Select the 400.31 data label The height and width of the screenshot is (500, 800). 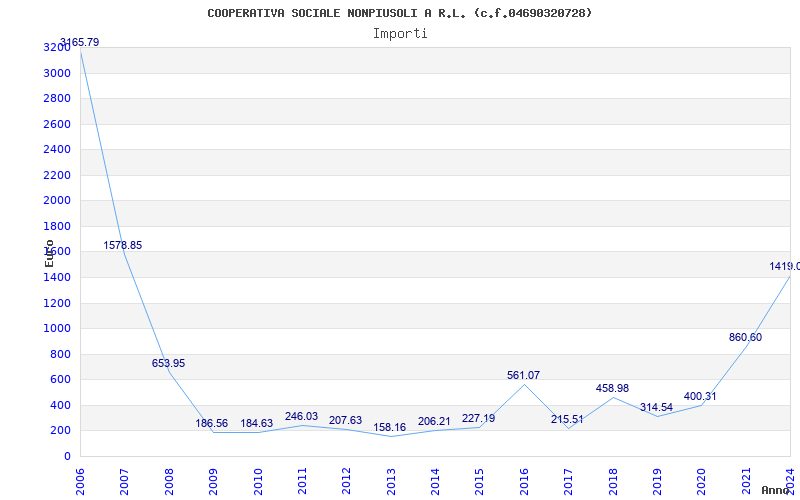(x=700, y=396)
